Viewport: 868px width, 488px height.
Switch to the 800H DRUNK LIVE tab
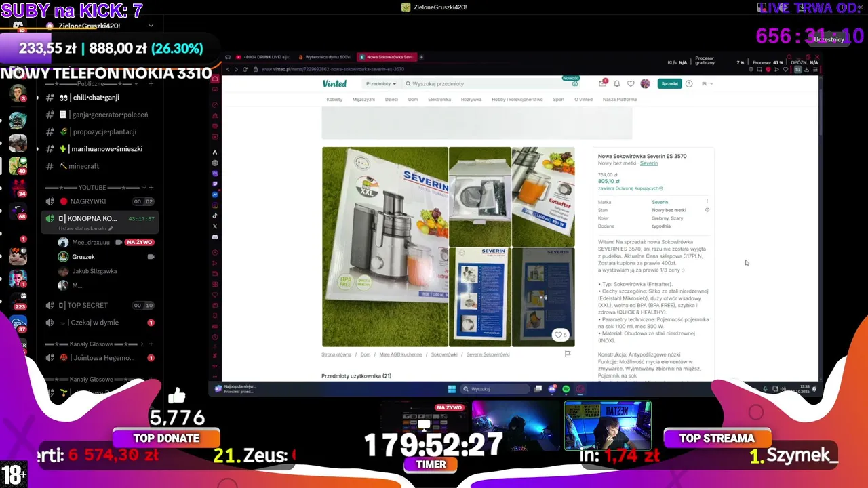click(264, 57)
